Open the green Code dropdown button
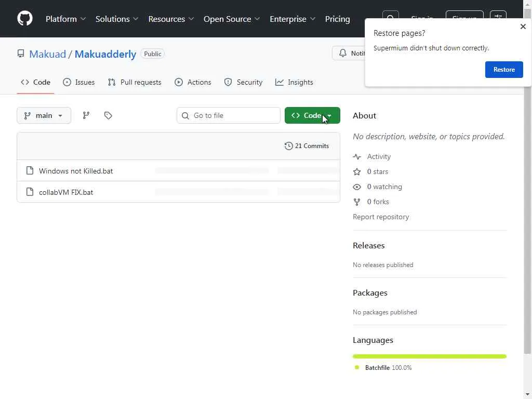 [312, 115]
